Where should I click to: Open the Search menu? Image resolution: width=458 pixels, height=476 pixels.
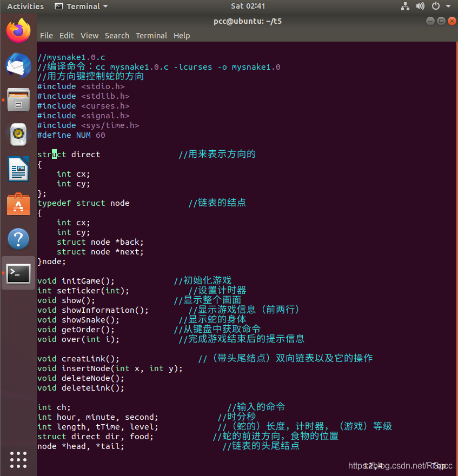tap(117, 36)
